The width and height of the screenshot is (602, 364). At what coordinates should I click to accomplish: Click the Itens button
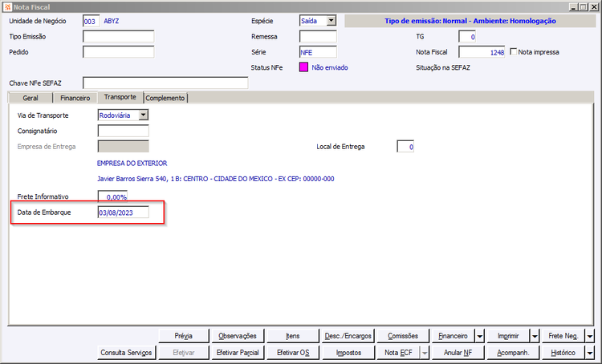click(292, 336)
